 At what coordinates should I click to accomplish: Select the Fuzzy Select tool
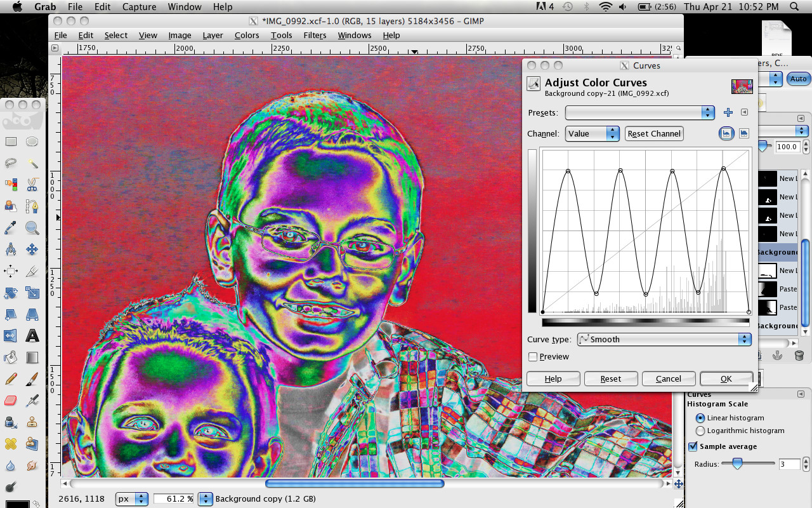click(32, 164)
